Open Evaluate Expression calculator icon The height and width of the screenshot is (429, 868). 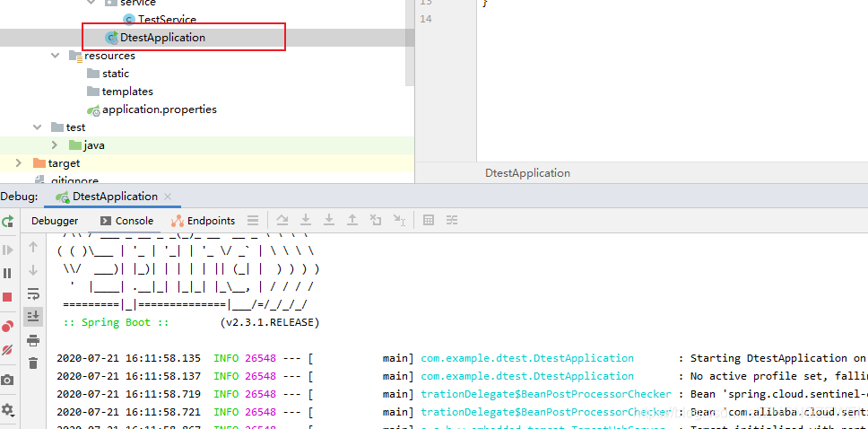(429, 221)
